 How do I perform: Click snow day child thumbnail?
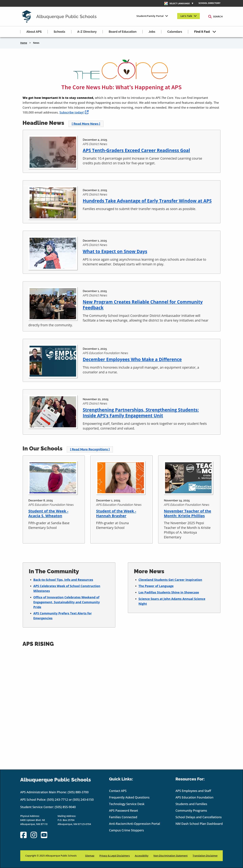click(x=53, y=253)
